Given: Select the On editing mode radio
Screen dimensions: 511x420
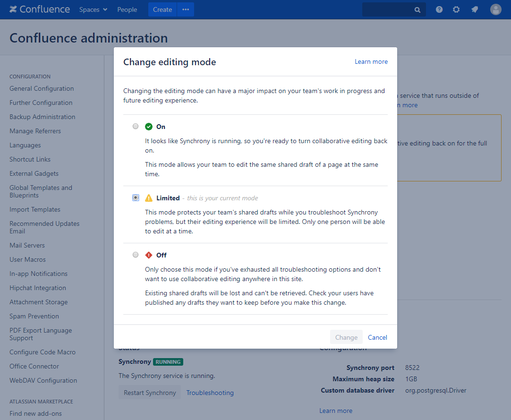Looking at the screenshot, I should point(136,126).
